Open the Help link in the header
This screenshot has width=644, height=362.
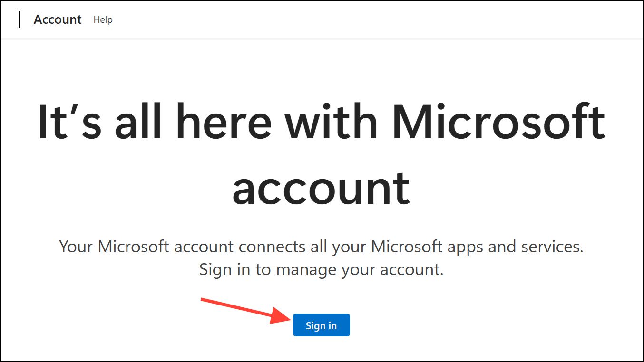tap(103, 19)
